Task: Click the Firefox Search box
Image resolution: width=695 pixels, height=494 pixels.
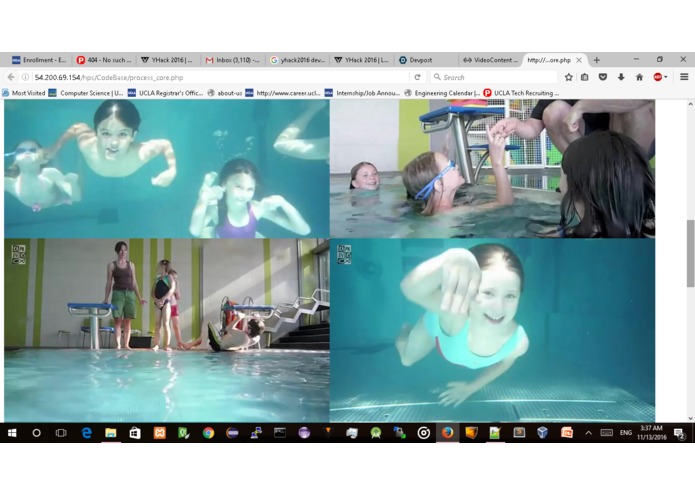Action: (494, 77)
